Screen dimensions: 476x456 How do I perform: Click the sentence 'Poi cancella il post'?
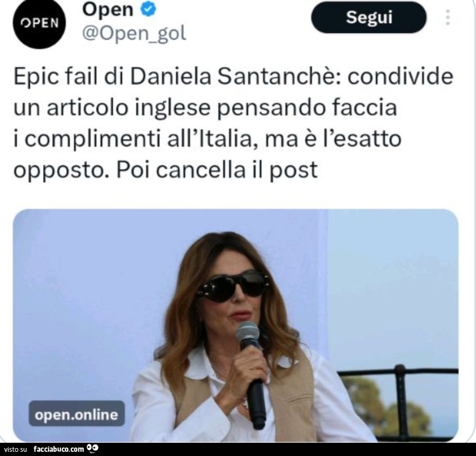[217, 169]
